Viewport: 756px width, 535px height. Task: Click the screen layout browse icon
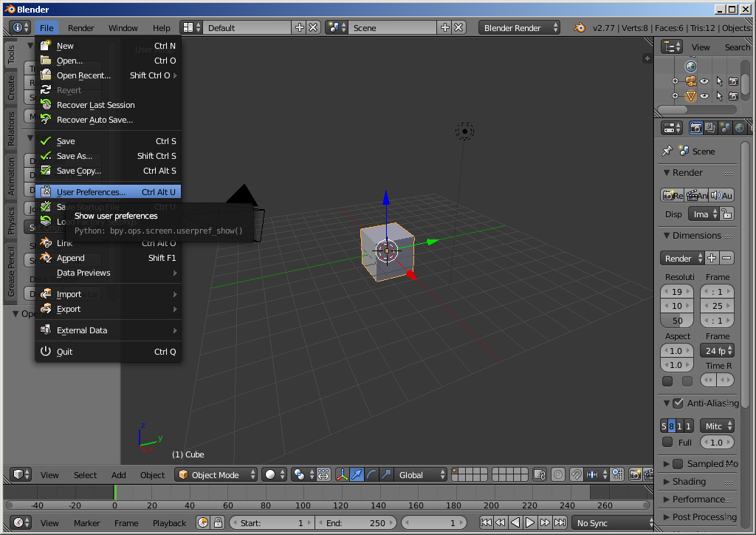(192, 27)
